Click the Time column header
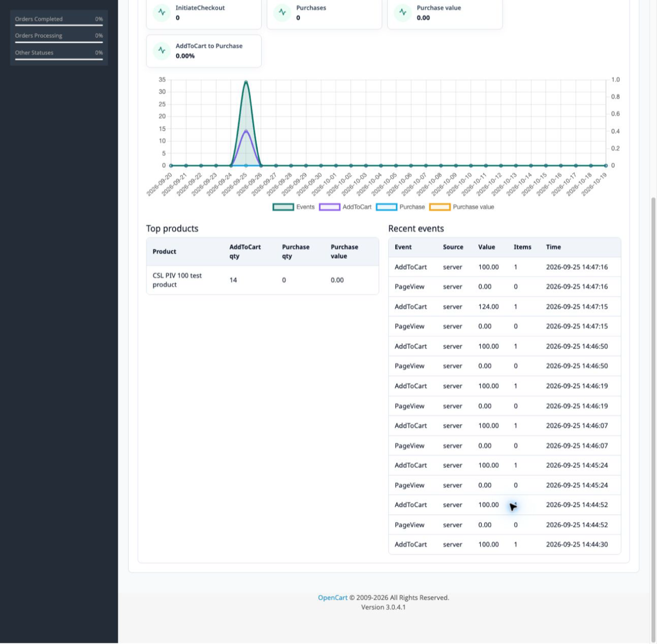657x644 pixels. [554, 247]
